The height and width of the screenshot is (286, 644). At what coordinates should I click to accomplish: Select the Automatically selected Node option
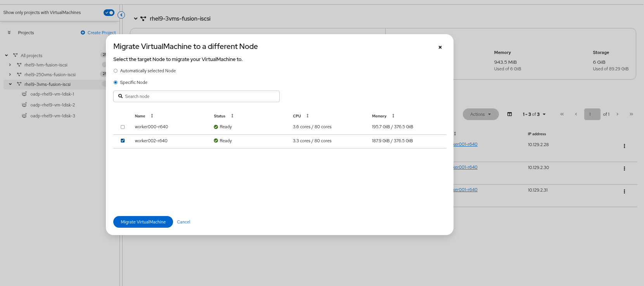116,71
